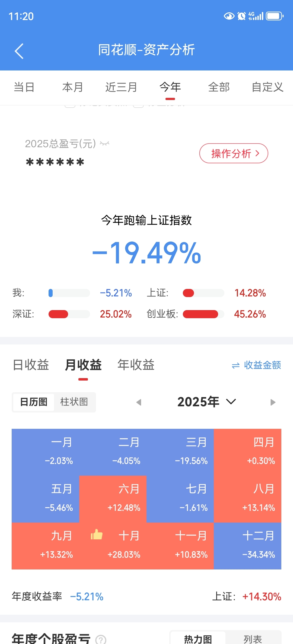Open the 2025年 year dropdown
The image size is (293, 644).
click(x=207, y=402)
